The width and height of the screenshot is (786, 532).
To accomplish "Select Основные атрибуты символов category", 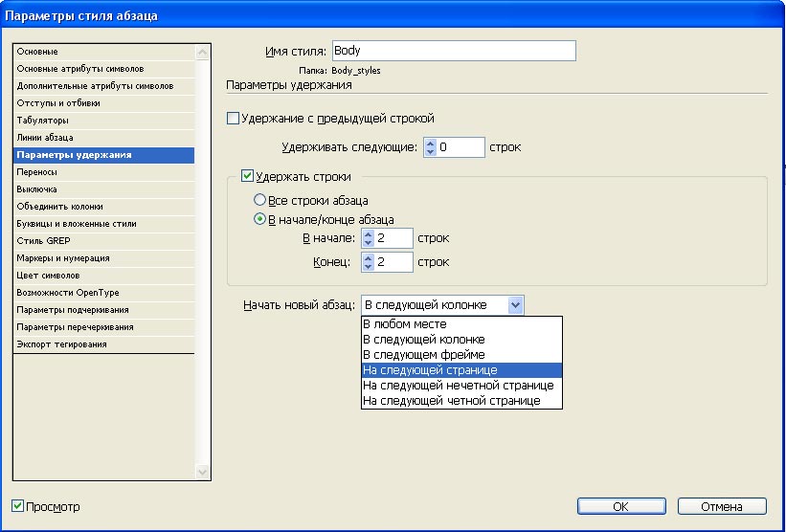I will point(104,69).
